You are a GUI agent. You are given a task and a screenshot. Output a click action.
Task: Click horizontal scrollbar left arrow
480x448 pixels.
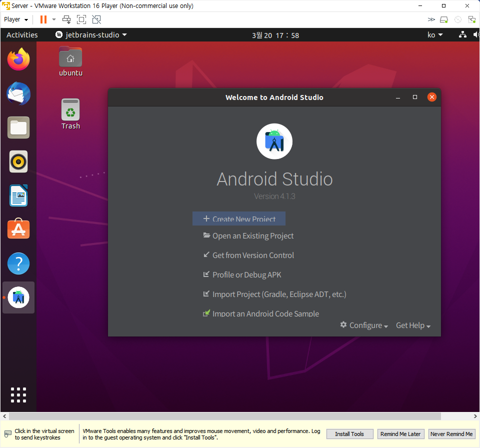click(4, 416)
